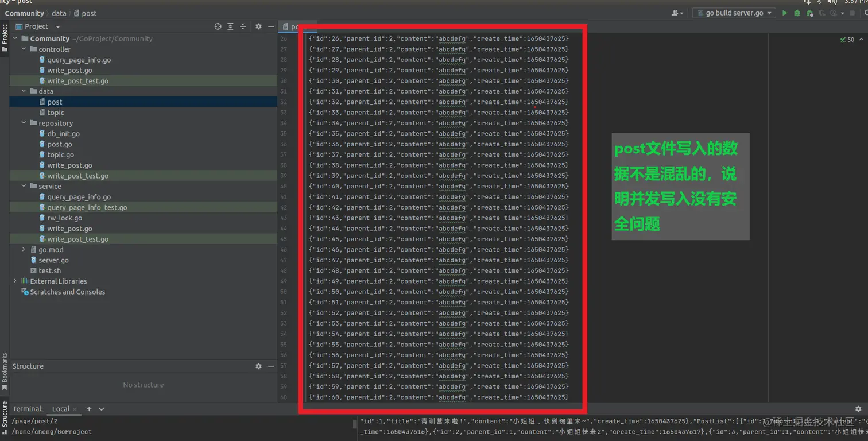Collapse the repository folder
The image size is (868, 441).
[x=24, y=123]
